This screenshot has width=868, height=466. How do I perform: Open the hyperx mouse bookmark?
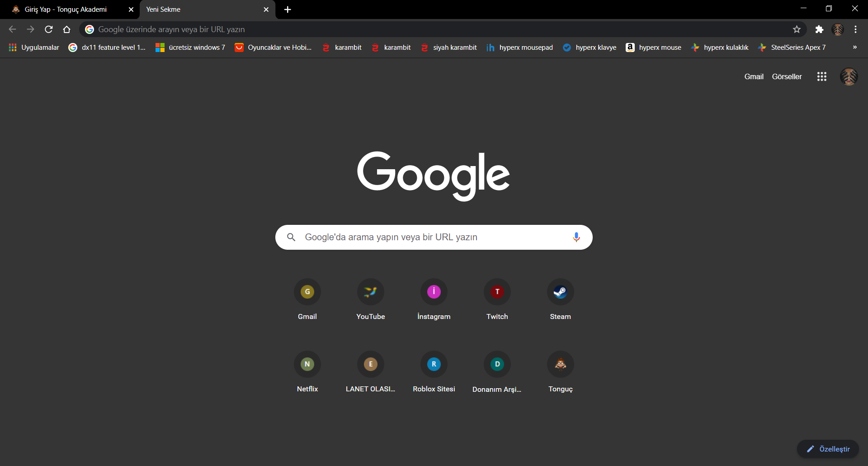(x=654, y=48)
